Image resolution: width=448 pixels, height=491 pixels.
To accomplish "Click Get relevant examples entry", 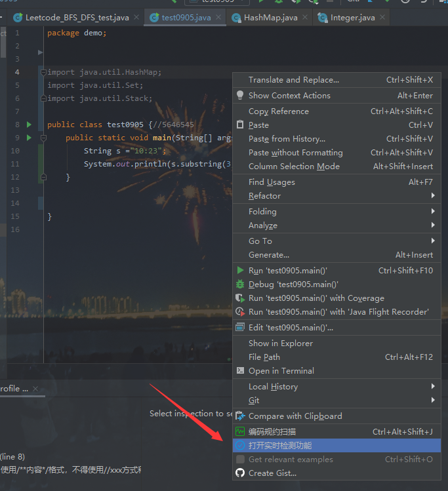I will click(336, 459).
